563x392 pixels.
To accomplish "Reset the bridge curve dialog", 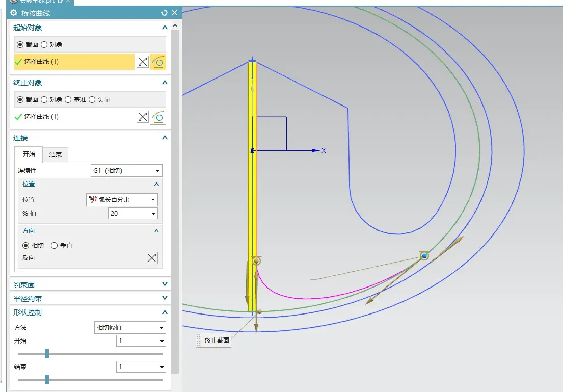I will [x=164, y=13].
